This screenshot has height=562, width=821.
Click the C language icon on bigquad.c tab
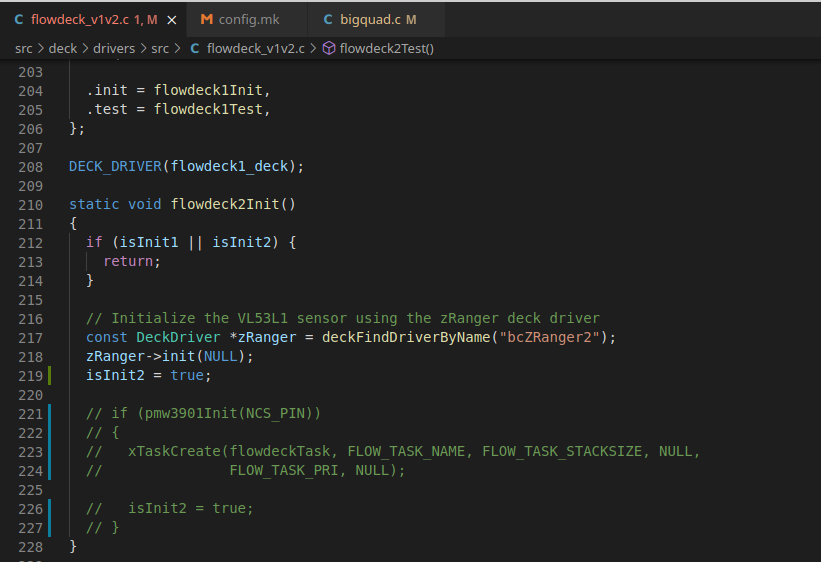[331, 19]
